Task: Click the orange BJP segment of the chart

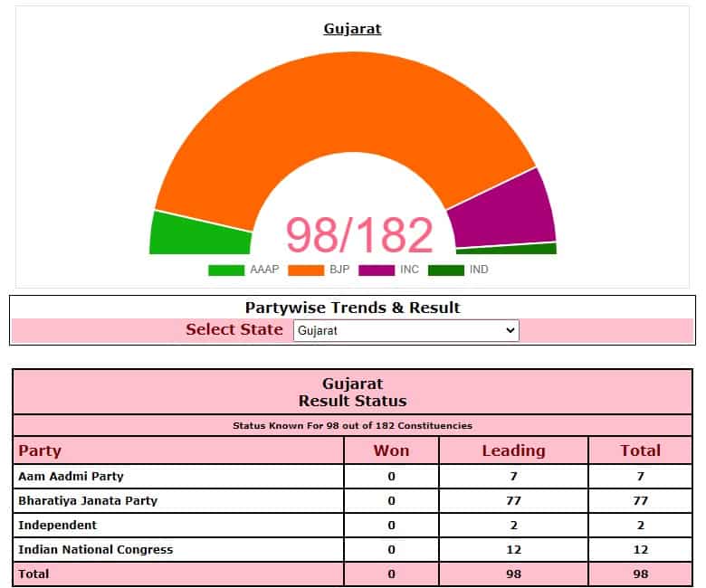Action: pos(347,103)
